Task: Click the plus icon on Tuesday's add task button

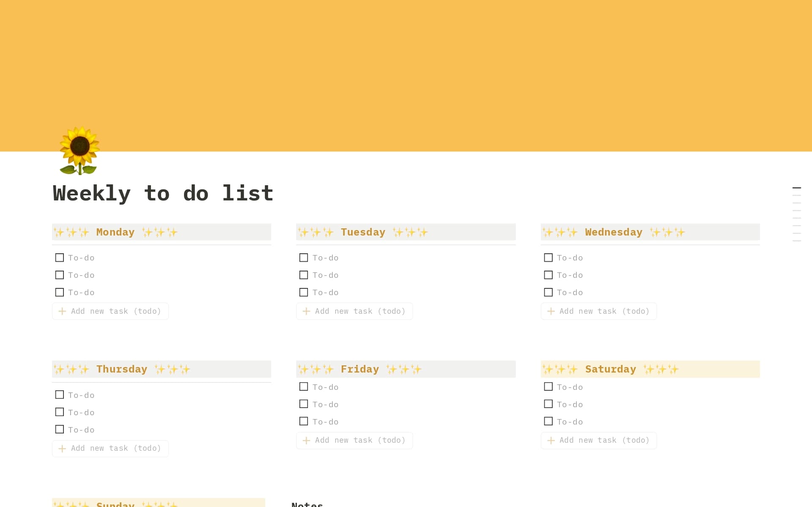Action: point(306,311)
